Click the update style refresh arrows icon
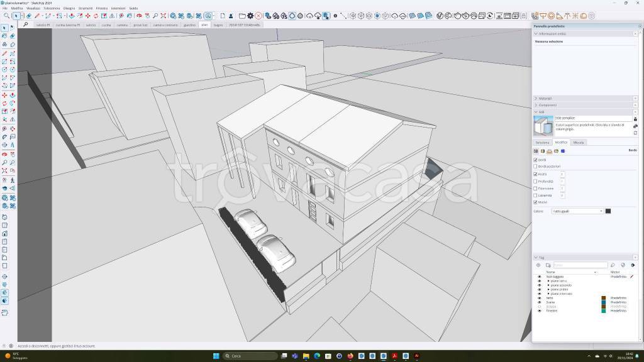This screenshot has height=362, width=644. click(x=635, y=133)
